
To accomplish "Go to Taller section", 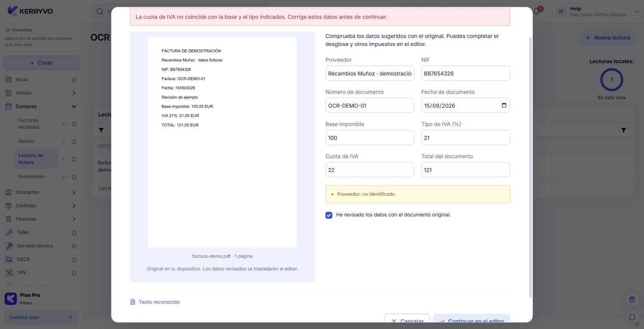I will click(x=23, y=232).
